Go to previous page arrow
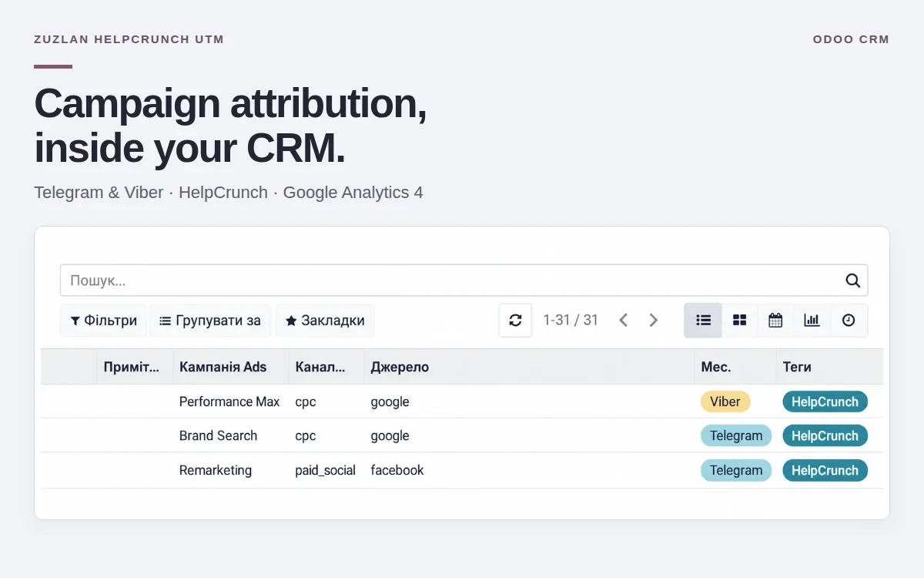 [624, 321]
